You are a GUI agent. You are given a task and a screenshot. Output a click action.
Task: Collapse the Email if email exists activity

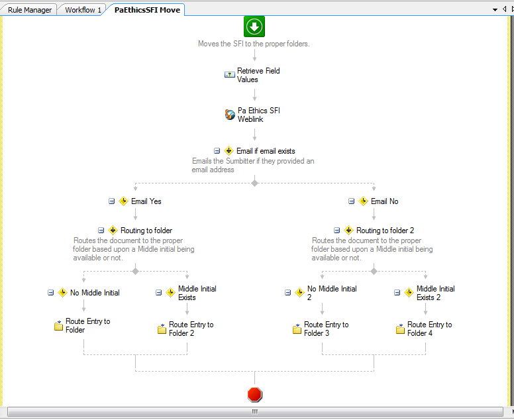click(x=217, y=151)
